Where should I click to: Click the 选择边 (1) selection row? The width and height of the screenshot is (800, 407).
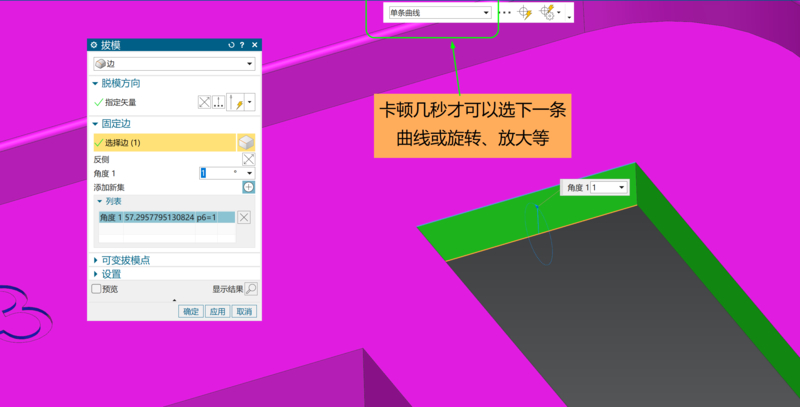pos(164,143)
